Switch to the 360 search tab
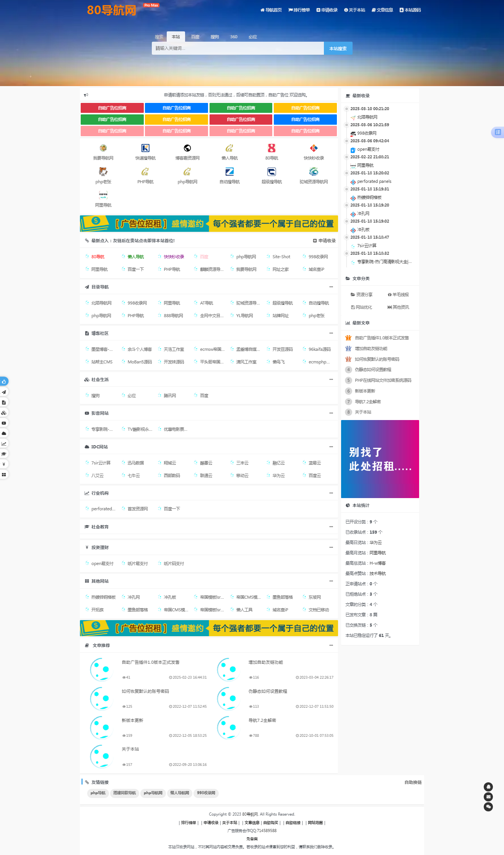 coord(234,37)
